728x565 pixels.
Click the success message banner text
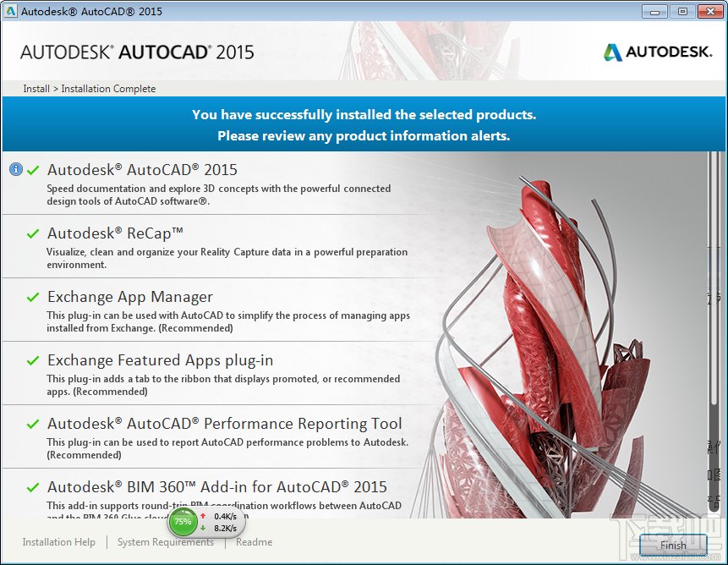coord(364,123)
